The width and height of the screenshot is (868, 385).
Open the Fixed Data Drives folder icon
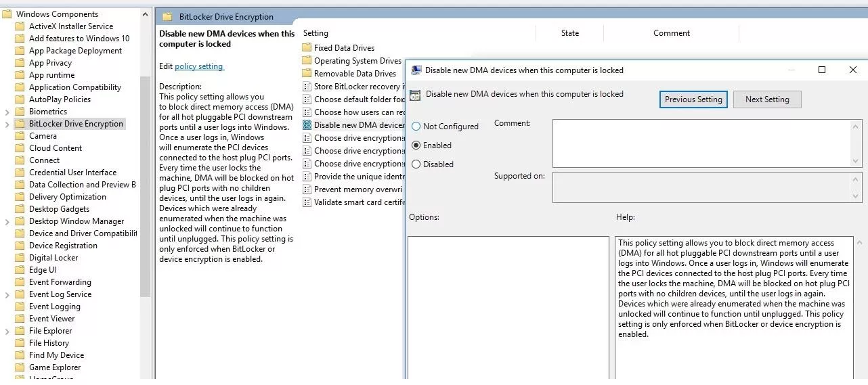(307, 48)
